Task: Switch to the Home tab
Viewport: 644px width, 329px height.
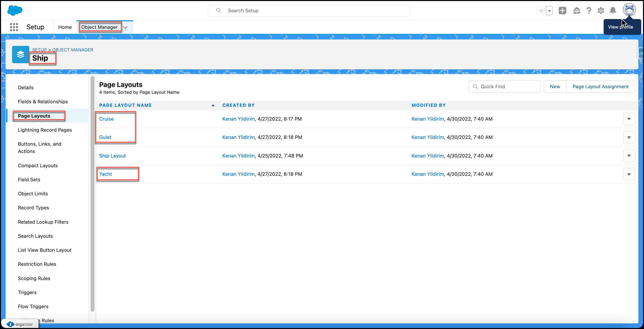Action: 65,27
